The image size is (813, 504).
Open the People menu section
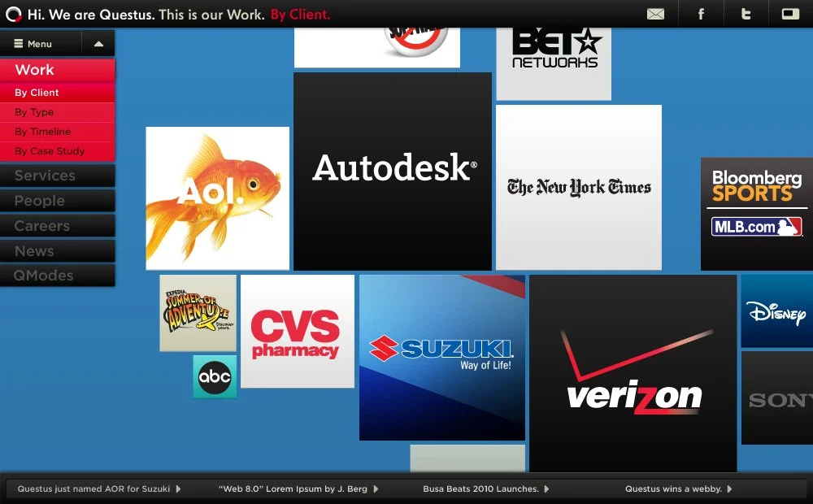point(57,201)
